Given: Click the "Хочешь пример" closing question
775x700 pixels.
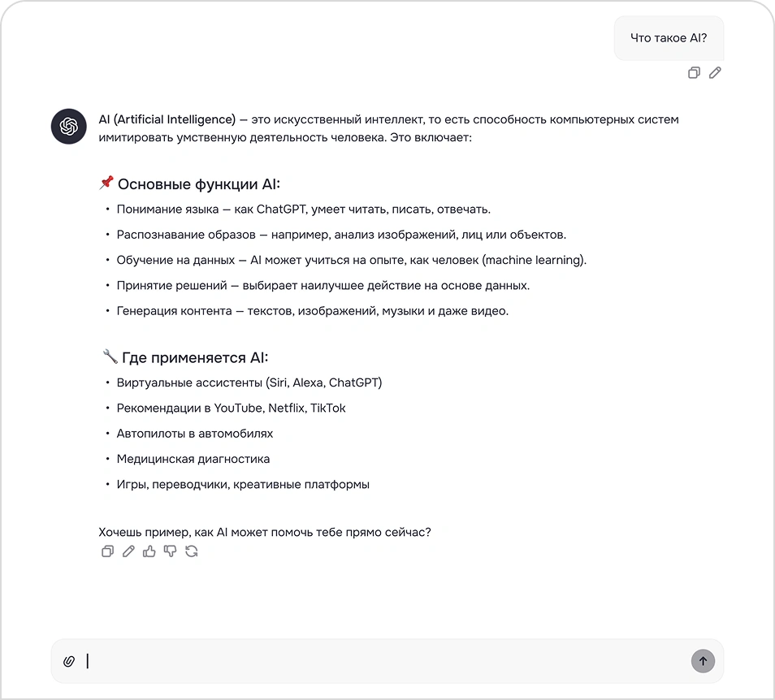Looking at the screenshot, I should tap(265, 533).
